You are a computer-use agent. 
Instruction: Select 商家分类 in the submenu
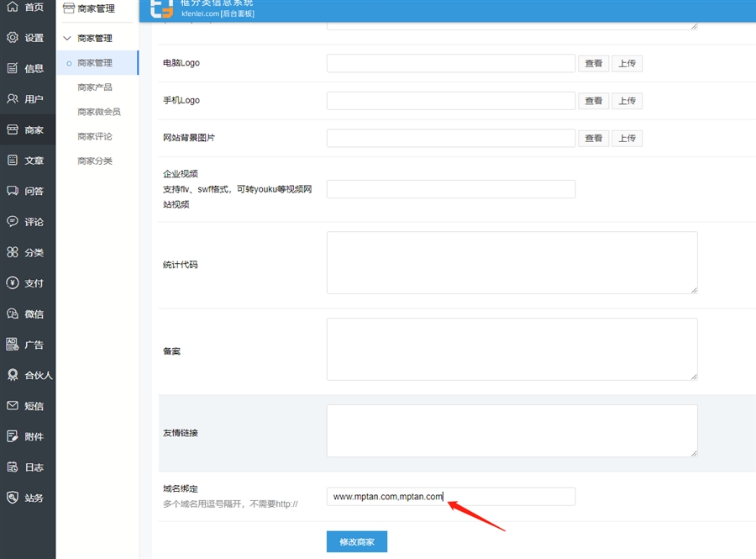[x=94, y=161]
